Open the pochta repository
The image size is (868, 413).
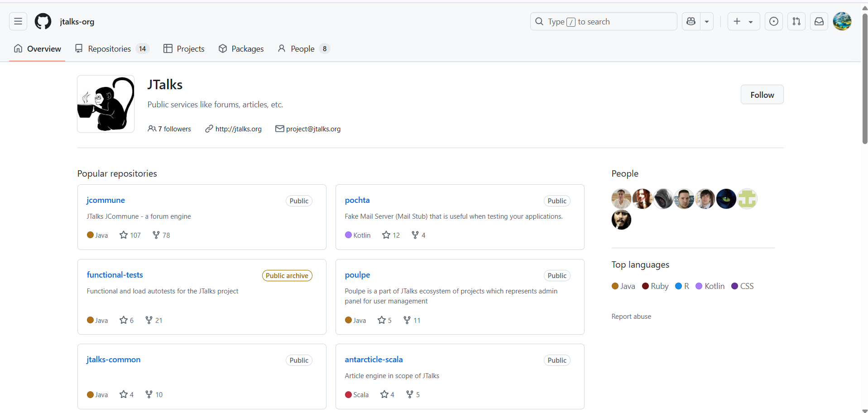tap(357, 200)
